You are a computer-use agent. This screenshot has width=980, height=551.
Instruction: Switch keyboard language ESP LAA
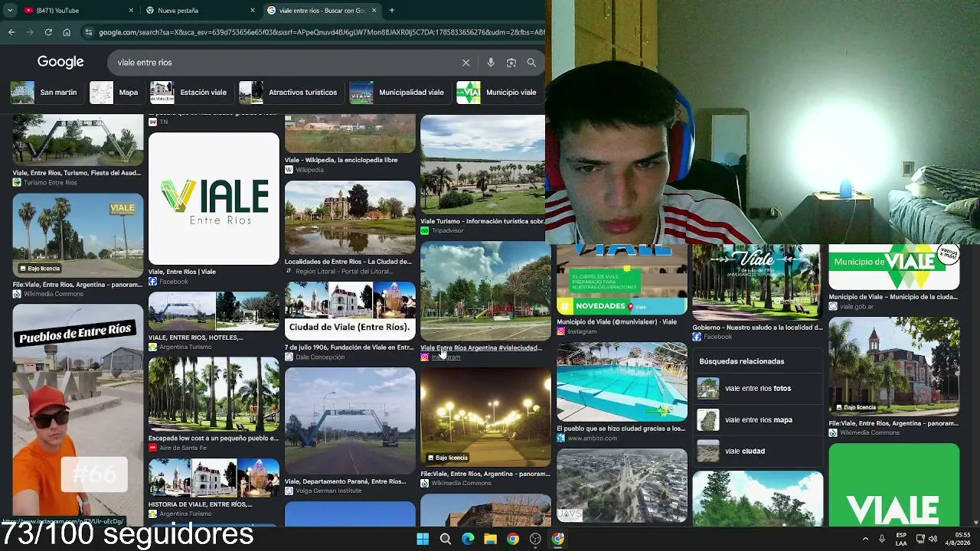click(x=901, y=539)
